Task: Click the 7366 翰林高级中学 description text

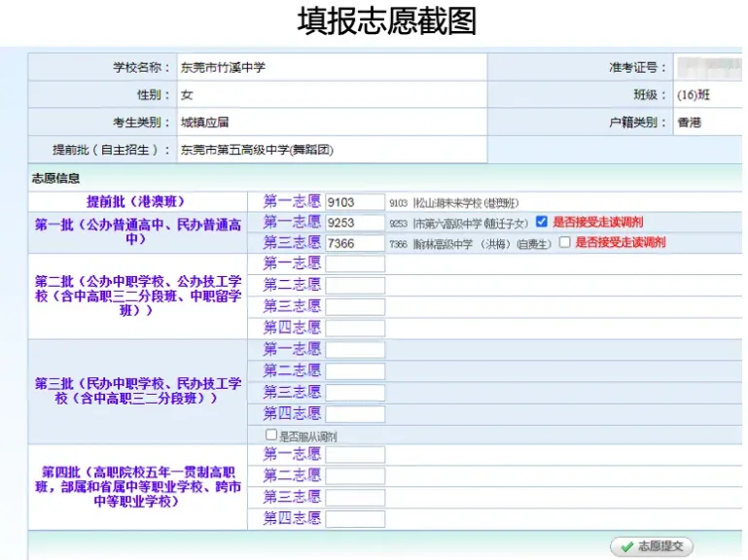Action: 471,244
